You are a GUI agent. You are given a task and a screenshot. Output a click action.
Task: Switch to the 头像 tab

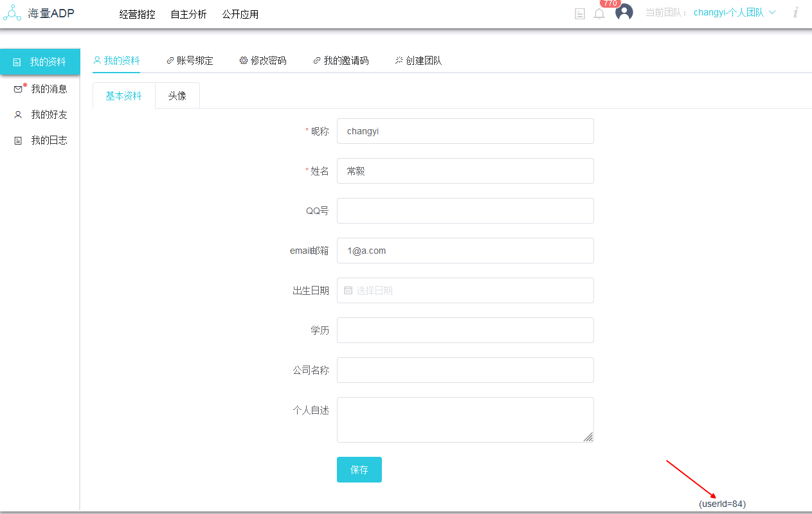tap(177, 96)
